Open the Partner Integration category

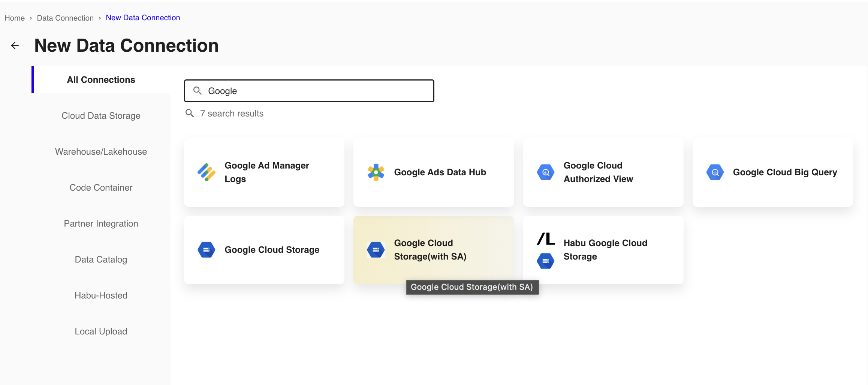(101, 224)
